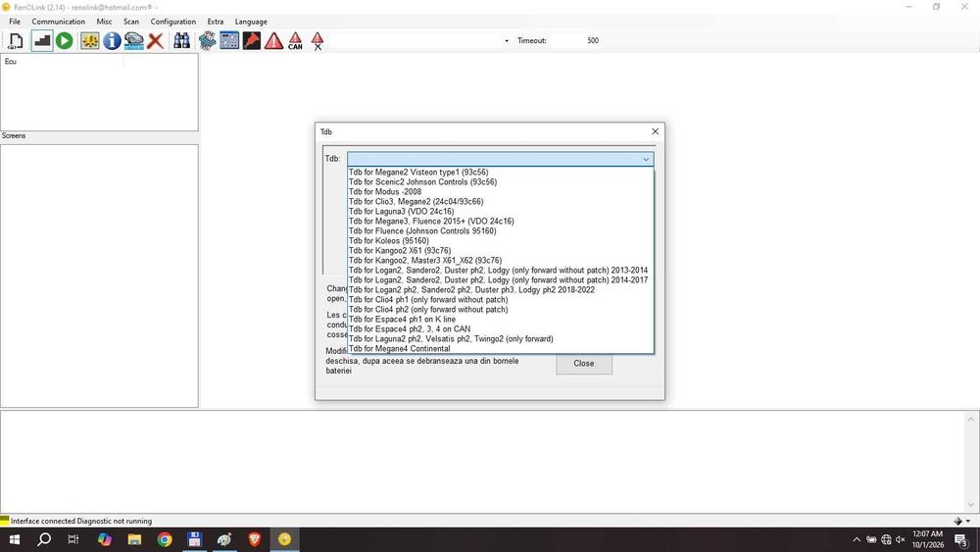
Task: Select Tdb for Clio4 ph1 option
Action: coord(501,299)
